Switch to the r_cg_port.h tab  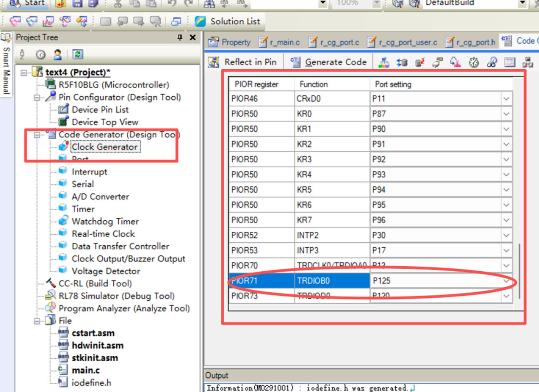(x=470, y=42)
